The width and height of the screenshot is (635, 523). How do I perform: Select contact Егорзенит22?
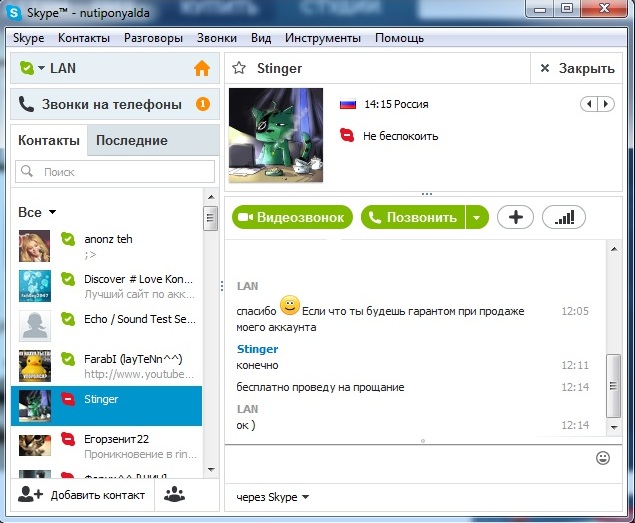pyautogui.click(x=107, y=446)
